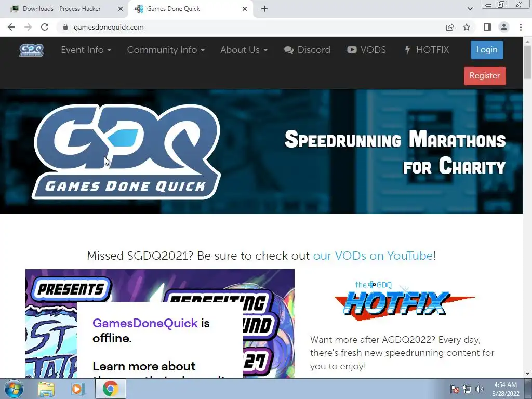Click the Chrome icon in the taskbar
Screen dimensions: 532x399
point(110,389)
